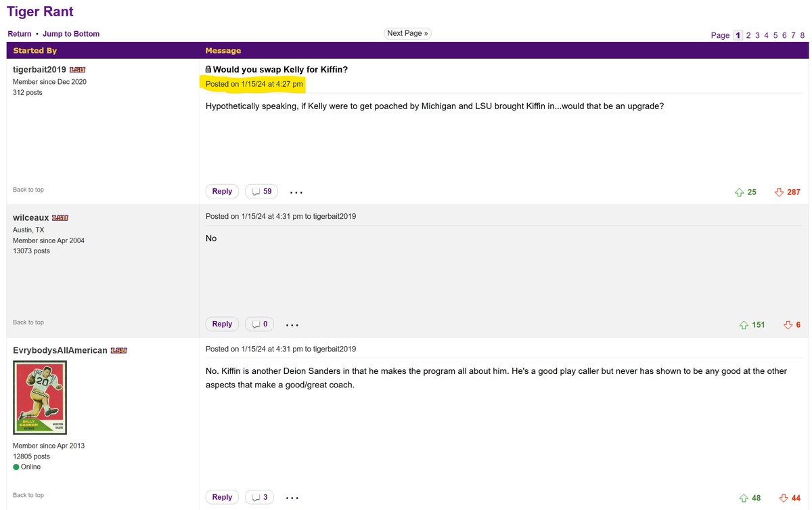Open wilceaux's user profile

[30, 218]
